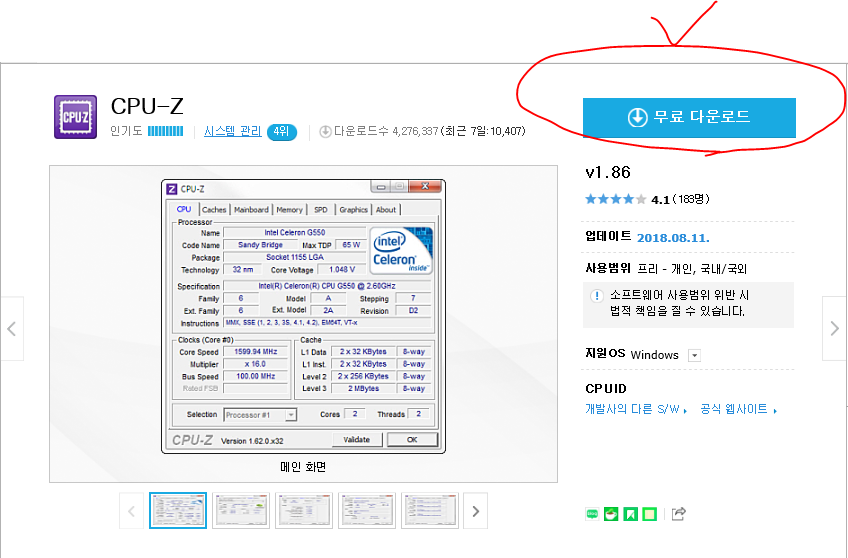The width and height of the screenshot is (848, 558).
Task: Go to previous program with left page arrow
Action: 11,328
